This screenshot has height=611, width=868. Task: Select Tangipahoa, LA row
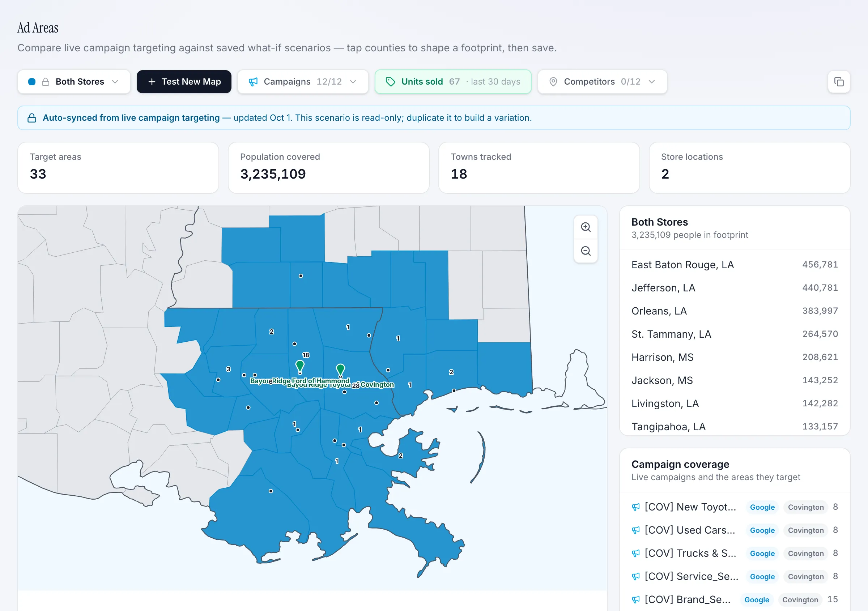[x=735, y=427]
